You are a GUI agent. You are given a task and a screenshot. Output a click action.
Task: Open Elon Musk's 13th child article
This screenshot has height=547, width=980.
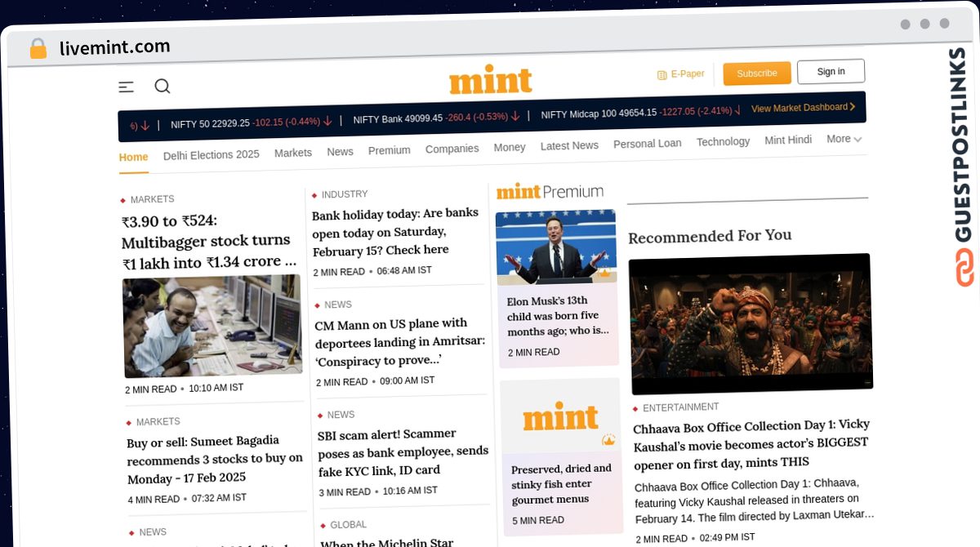[x=559, y=316]
